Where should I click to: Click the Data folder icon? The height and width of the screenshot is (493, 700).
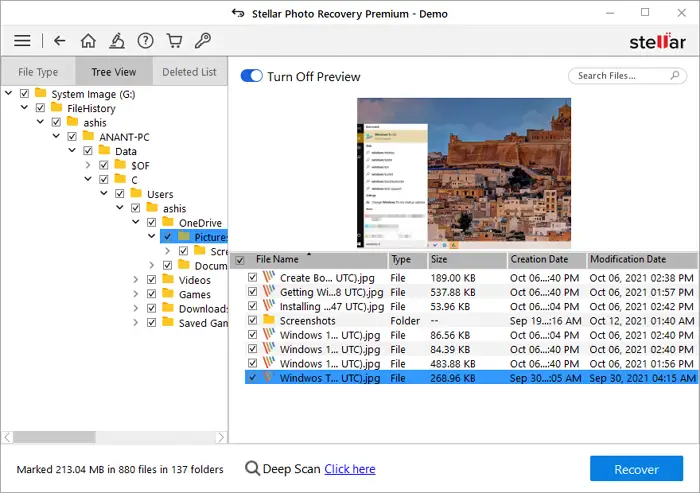pyautogui.click(x=104, y=150)
